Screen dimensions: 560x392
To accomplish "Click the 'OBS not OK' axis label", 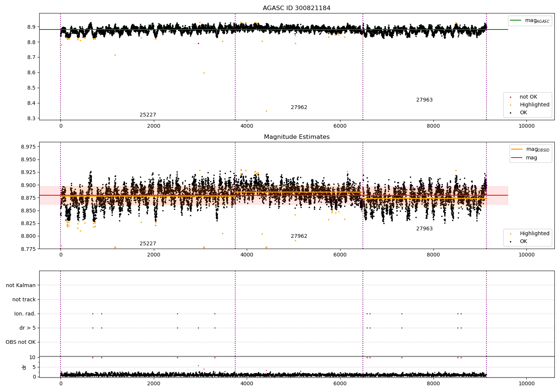I will [x=21, y=342].
